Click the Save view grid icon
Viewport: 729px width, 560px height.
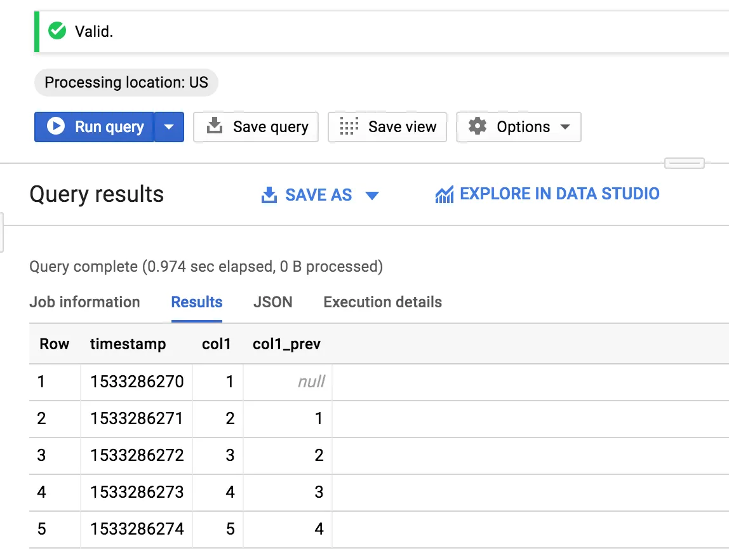click(349, 126)
